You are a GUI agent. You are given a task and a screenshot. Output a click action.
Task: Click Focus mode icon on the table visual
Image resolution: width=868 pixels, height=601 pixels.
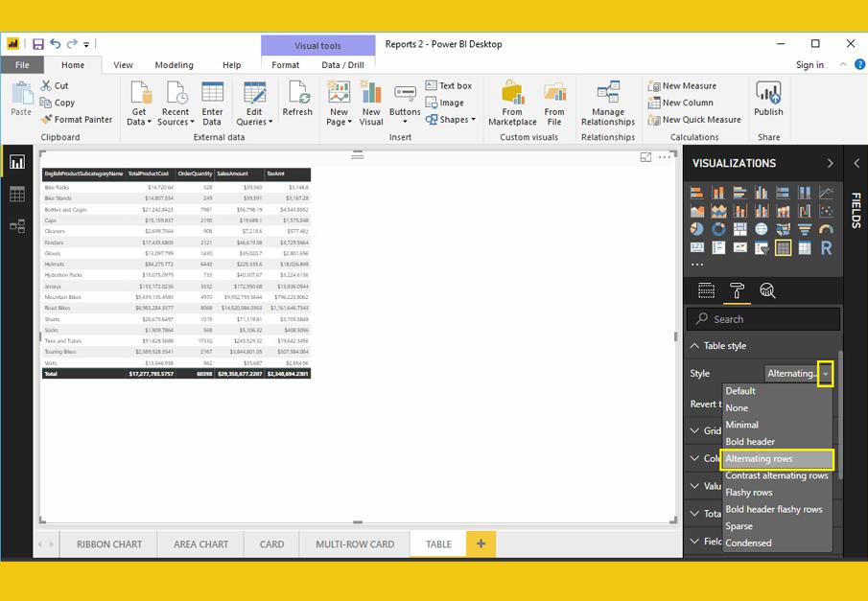point(645,157)
